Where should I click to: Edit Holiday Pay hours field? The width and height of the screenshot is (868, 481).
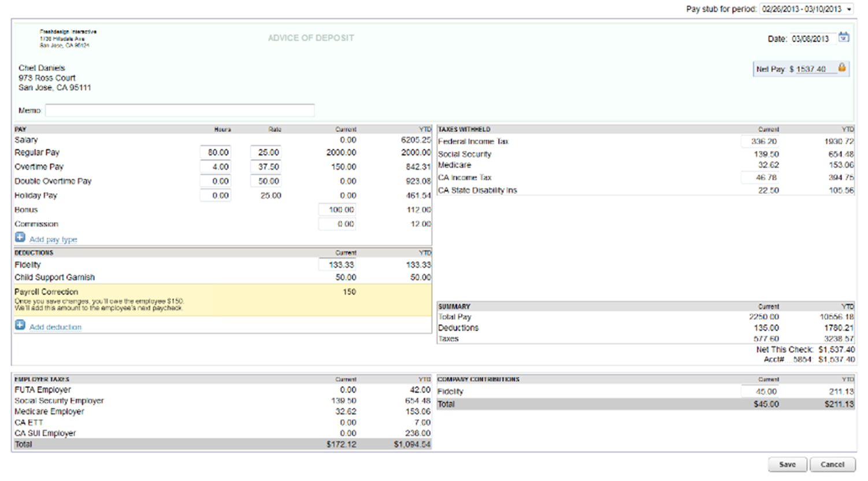tap(215, 195)
